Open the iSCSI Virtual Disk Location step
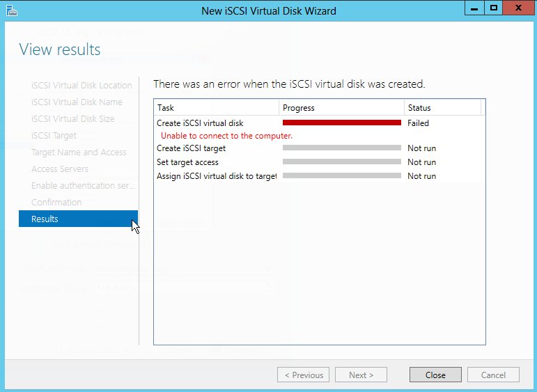Image resolution: width=537 pixels, height=392 pixels. [x=81, y=85]
